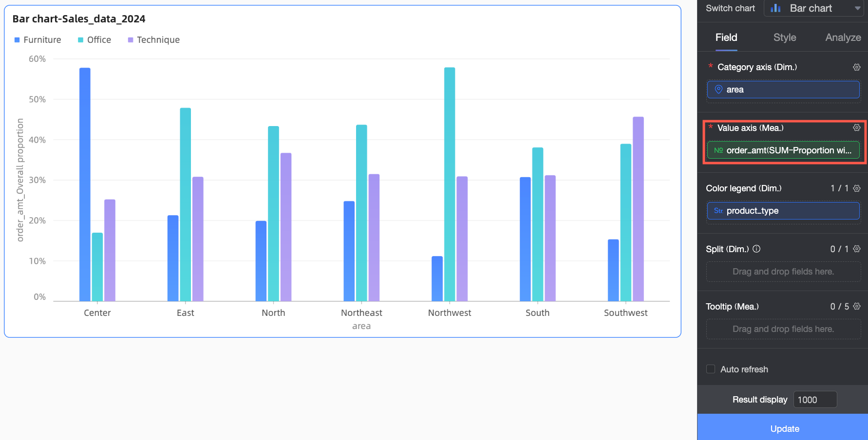Click the Center Technique bar

[110, 250]
